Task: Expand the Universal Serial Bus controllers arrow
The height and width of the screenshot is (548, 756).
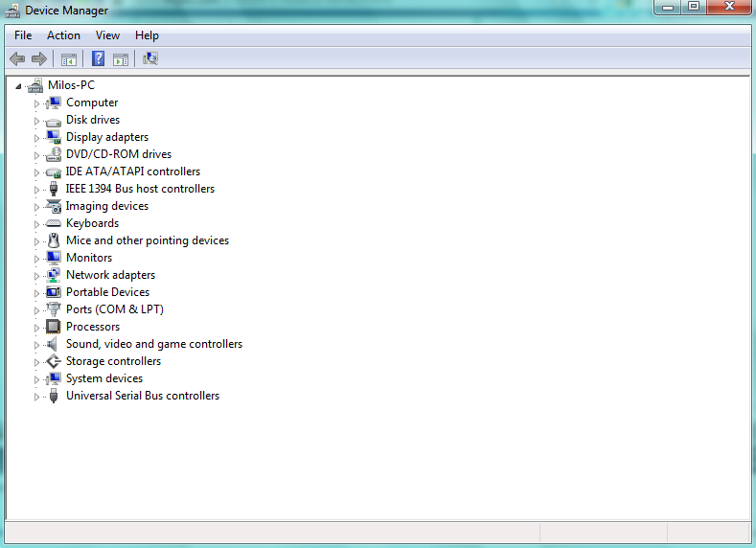Action: [36, 398]
